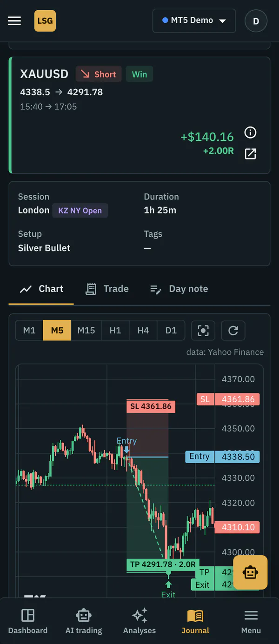
Task: Select the H1 timeframe
Action: point(115,331)
